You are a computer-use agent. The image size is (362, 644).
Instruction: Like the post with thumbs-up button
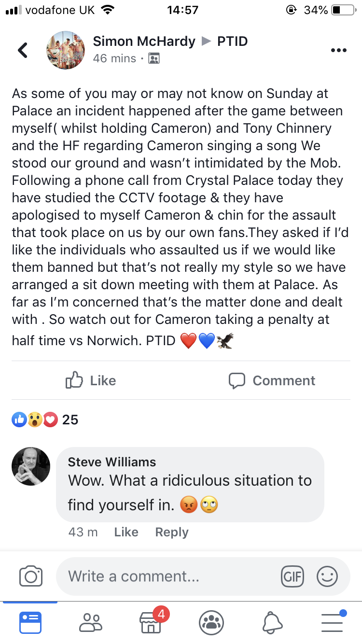click(x=91, y=380)
